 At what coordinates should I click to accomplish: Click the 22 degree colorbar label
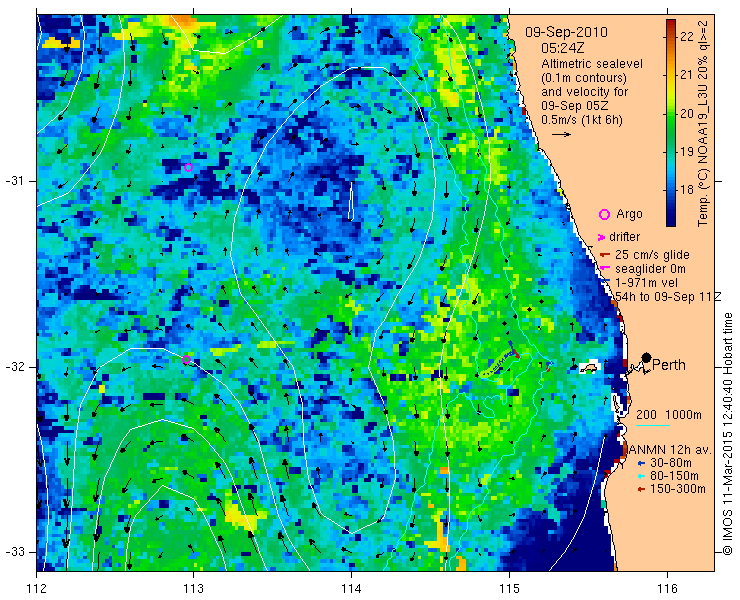click(687, 36)
